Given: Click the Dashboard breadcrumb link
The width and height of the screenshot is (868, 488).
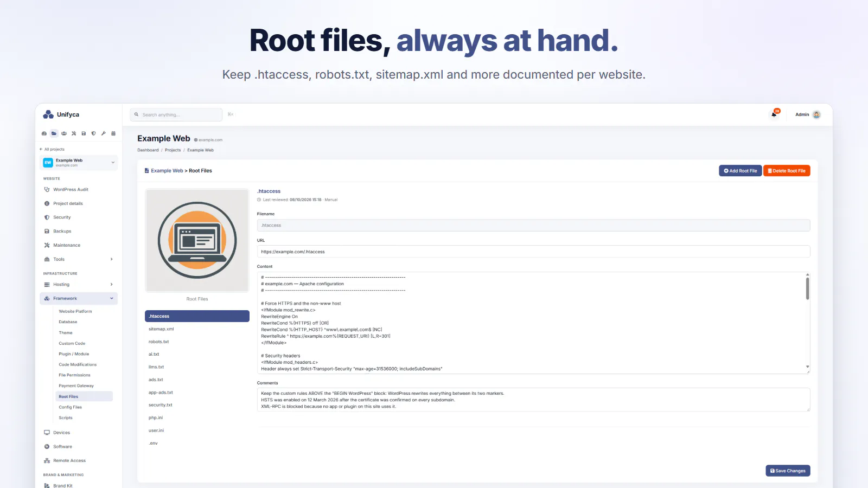Looking at the screenshot, I should coord(148,150).
